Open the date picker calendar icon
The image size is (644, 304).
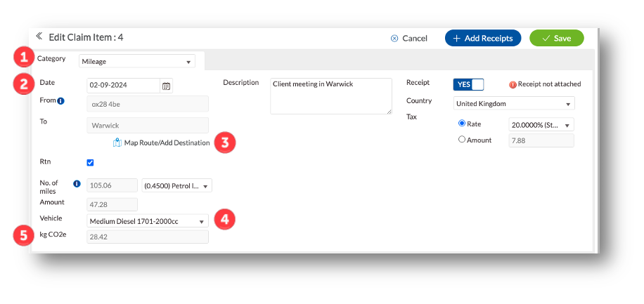(x=167, y=86)
